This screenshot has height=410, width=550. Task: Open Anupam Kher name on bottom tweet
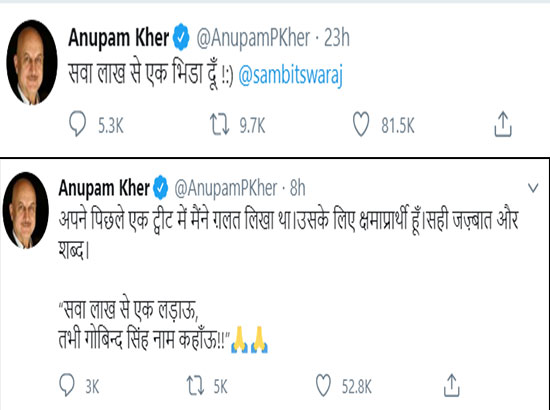(104, 188)
